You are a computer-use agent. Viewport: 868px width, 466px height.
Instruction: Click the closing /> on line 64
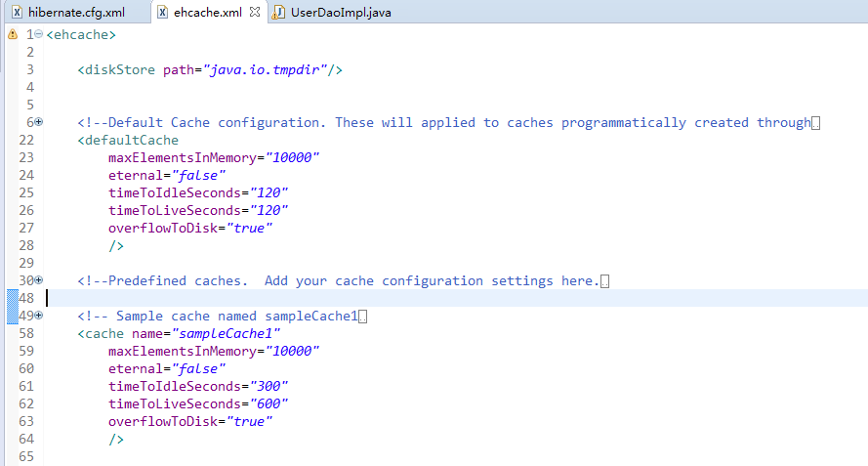pyautogui.click(x=116, y=440)
